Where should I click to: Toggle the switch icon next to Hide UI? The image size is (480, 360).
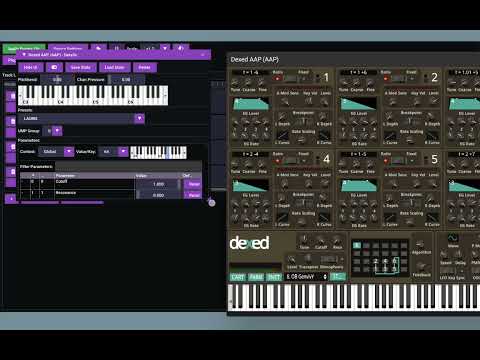[54, 67]
